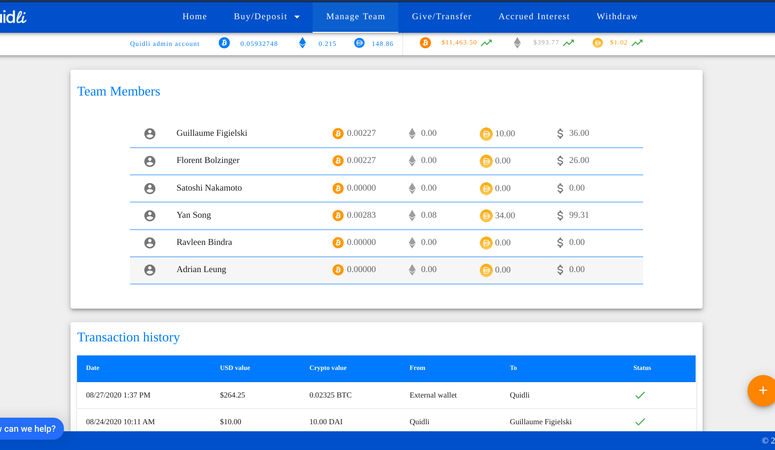Open Accrued Interest page

tap(534, 16)
